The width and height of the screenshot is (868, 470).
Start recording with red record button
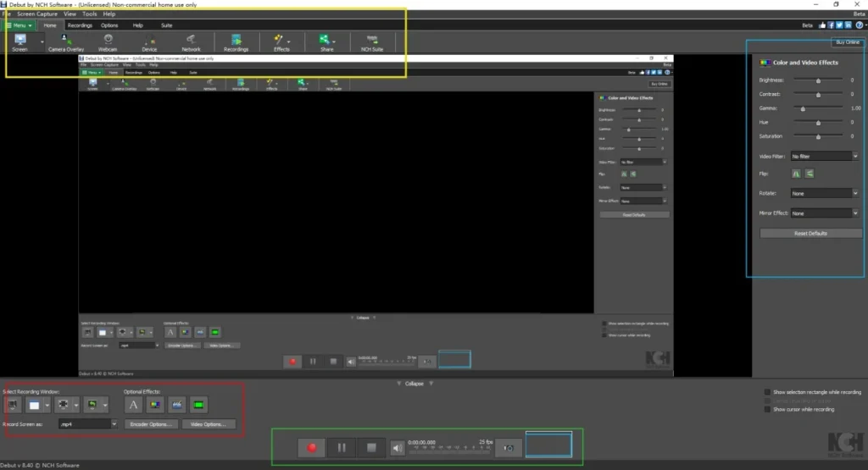click(312, 448)
